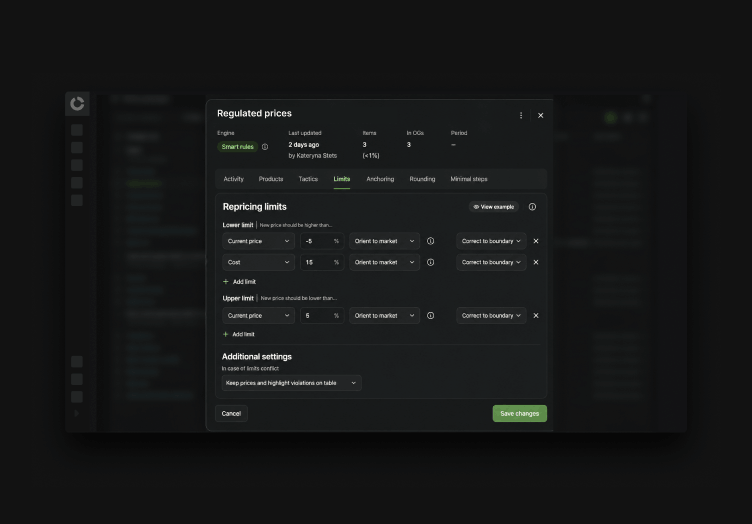Screen dimensions: 752x524
Task: Click the '2 days ago' text
Action: point(304,145)
